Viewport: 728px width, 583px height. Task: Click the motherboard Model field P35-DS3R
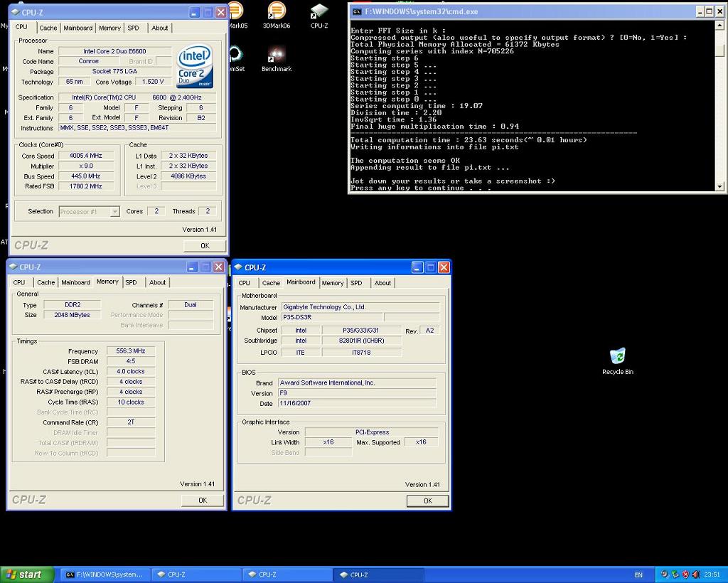point(333,317)
